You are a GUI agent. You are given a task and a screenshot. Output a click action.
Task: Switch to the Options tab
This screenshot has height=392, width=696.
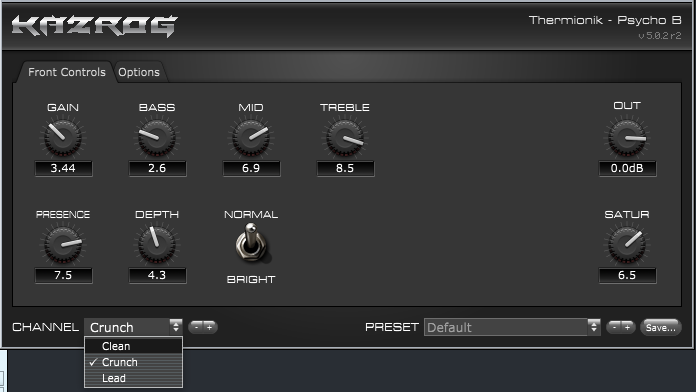(138, 72)
